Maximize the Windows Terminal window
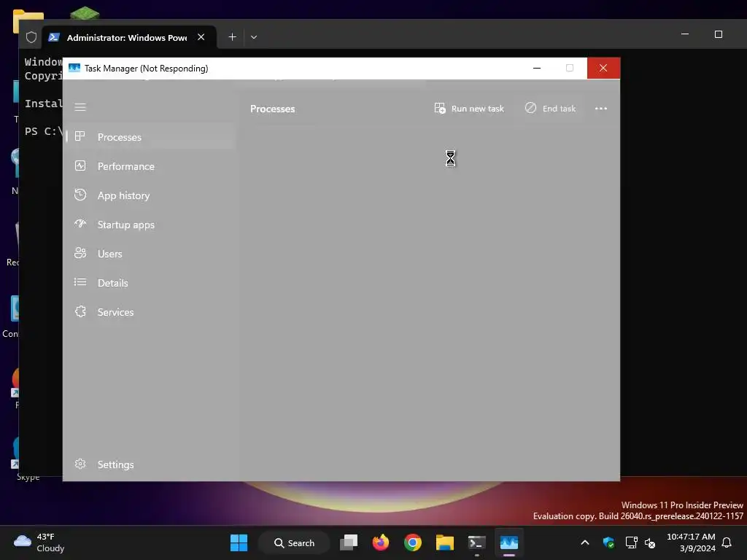Image resolution: width=747 pixels, height=560 pixels. [x=719, y=34]
